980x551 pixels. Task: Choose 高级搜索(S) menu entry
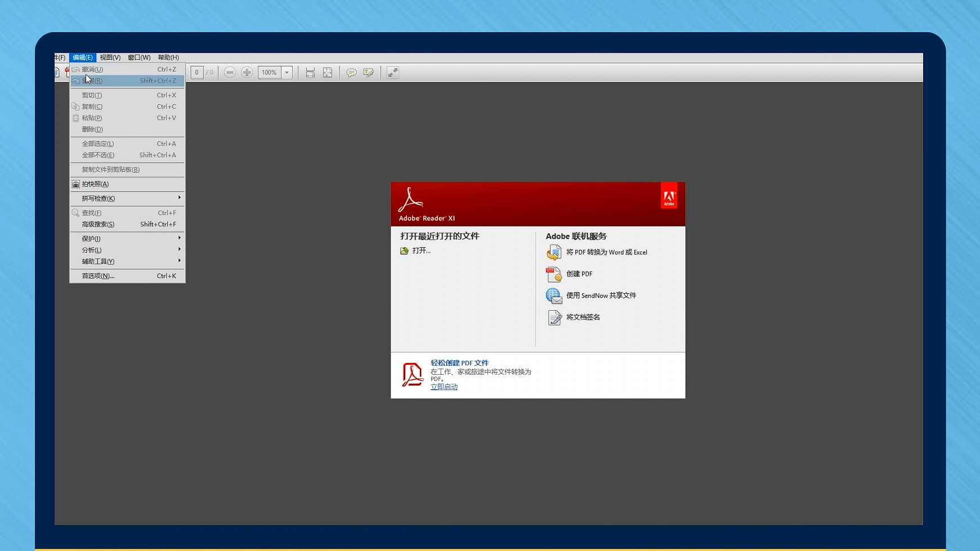pos(127,224)
